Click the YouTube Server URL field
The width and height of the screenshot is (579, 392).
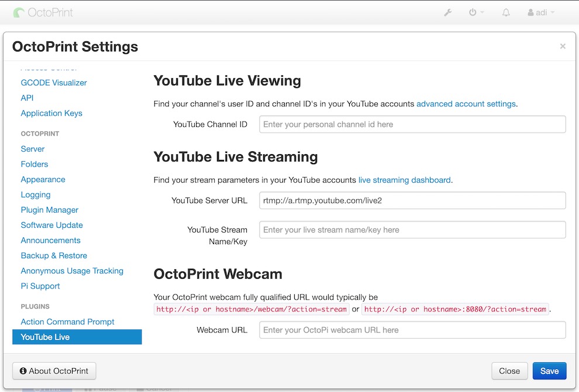tap(412, 200)
